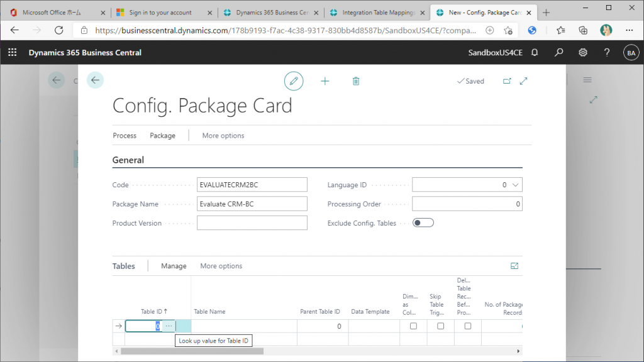The width and height of the screenshot is (644, 362).
Task: Click the scrollbar right arrow
Action: tap(518, 351)
